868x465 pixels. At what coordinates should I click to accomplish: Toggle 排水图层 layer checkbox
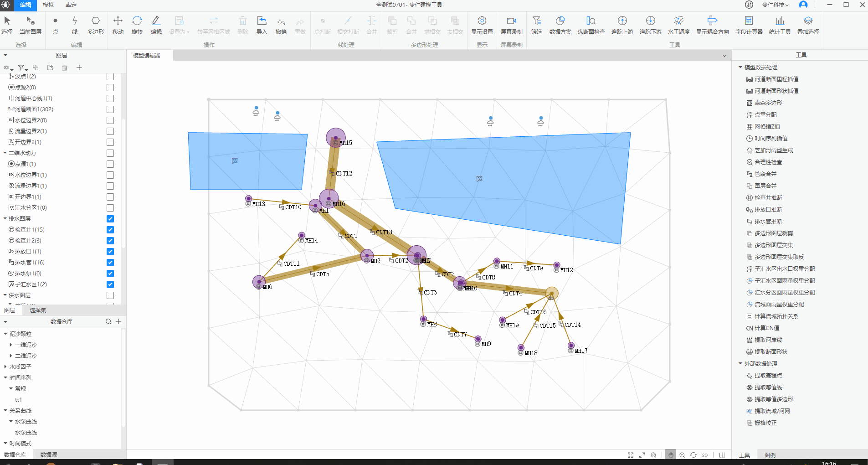click(110, 219)
